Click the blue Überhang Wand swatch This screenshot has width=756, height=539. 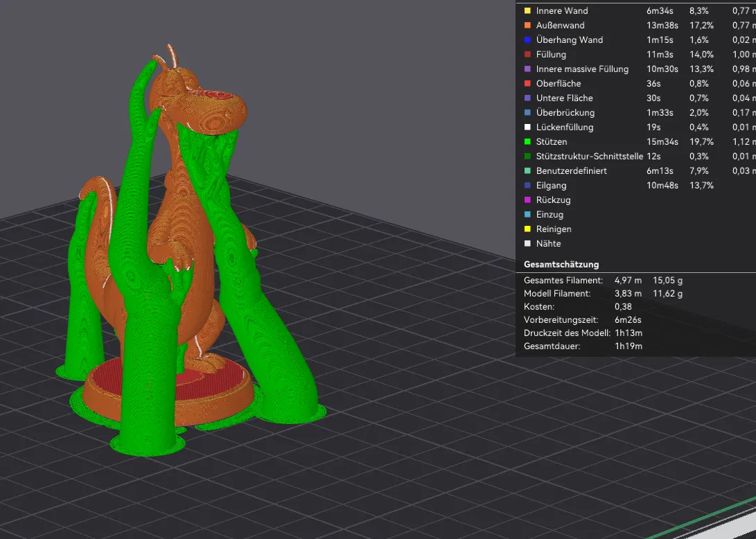(527, 39)
